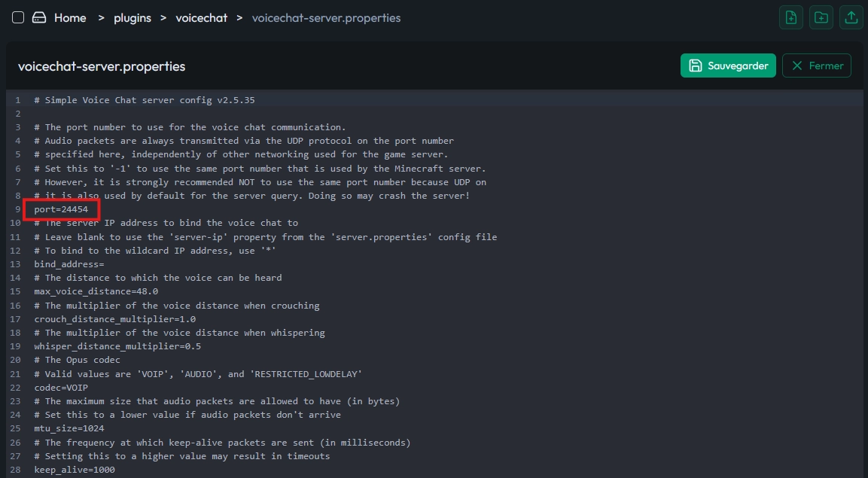Navigate to Home via the breadcrumb
The image size is (868, 478).
[70, 17]
